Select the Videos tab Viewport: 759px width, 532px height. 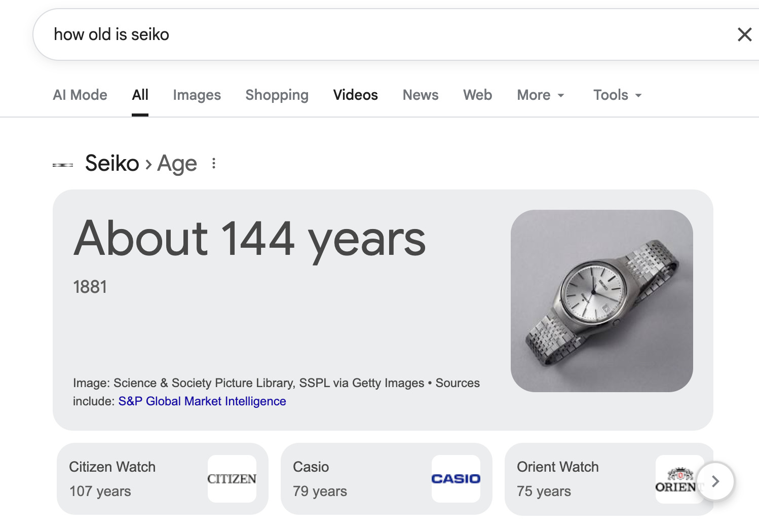pyautogui.click(x=355, y=95)
